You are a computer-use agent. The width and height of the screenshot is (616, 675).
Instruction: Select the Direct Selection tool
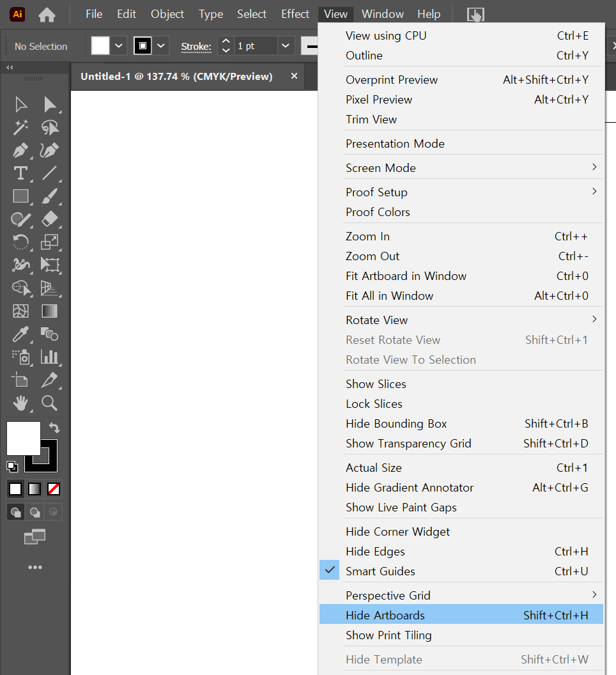coord(49,105)
